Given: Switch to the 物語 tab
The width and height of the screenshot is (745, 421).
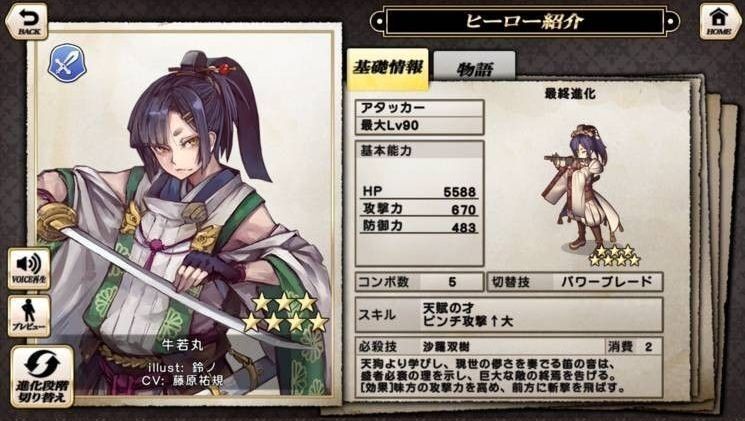Looking at the screenshot, I should pyautogui.click(x=474, y=69).
